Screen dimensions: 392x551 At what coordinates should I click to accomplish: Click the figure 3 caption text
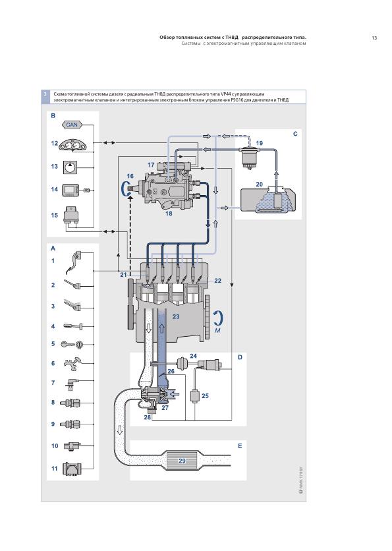[x=171, y=97]
